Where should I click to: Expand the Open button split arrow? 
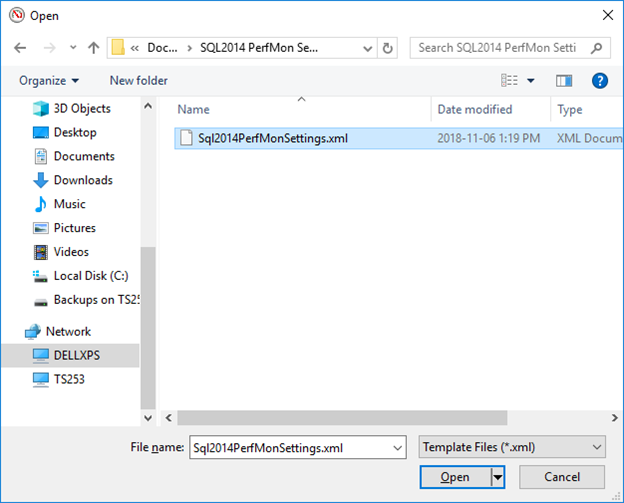click(x=498, y=477)
